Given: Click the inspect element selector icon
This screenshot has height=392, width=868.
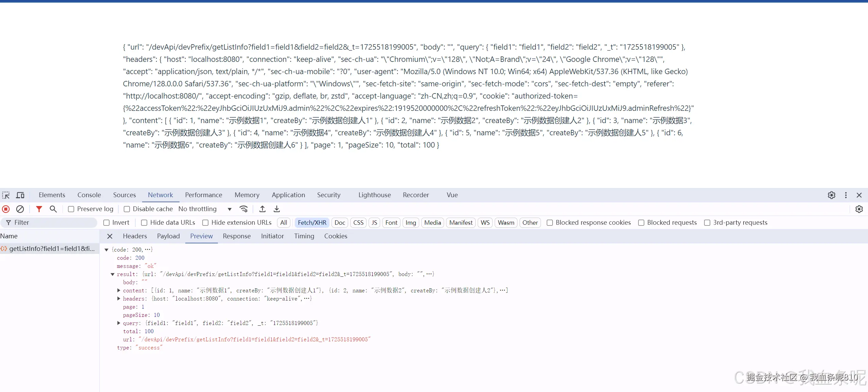Looking at the screenshot, I should coord(6,195).
